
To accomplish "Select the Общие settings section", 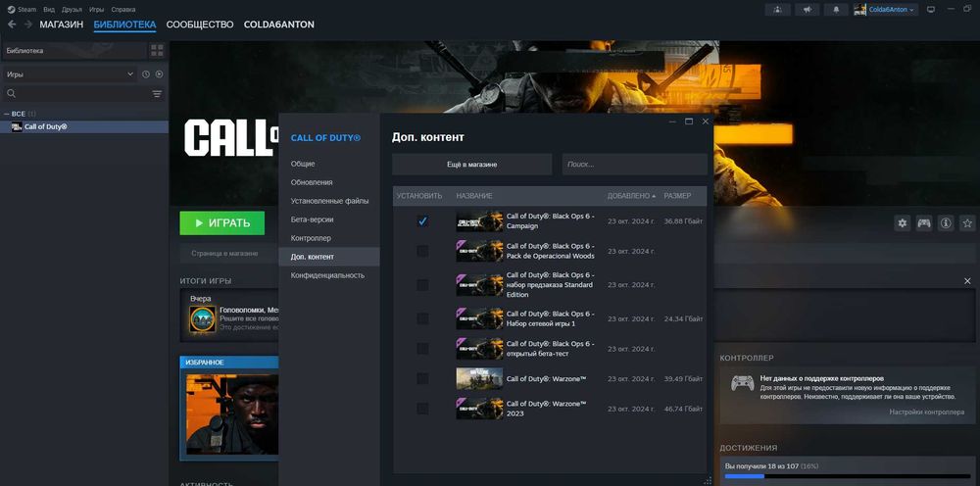I will click(x=328, y=164).
